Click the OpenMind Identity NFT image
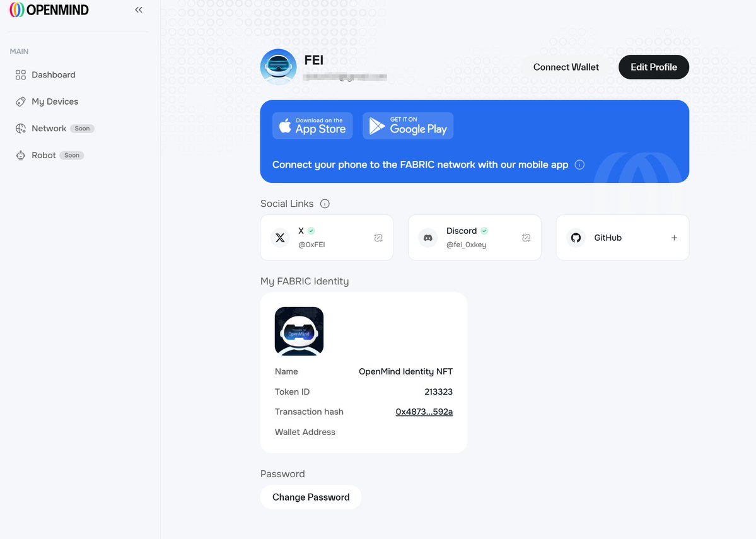Image resolution: width=756 pixels, height=539 pixels. tap(299, 331)
